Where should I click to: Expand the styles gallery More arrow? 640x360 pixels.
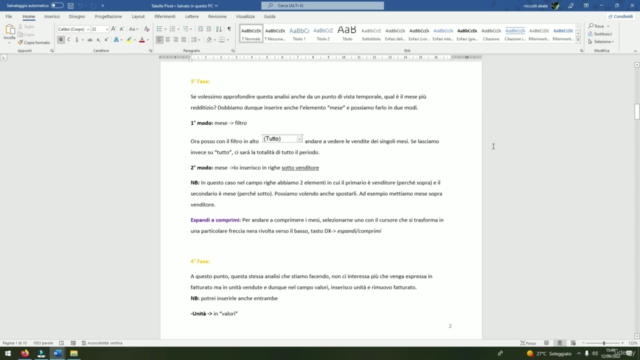(578, 40)
